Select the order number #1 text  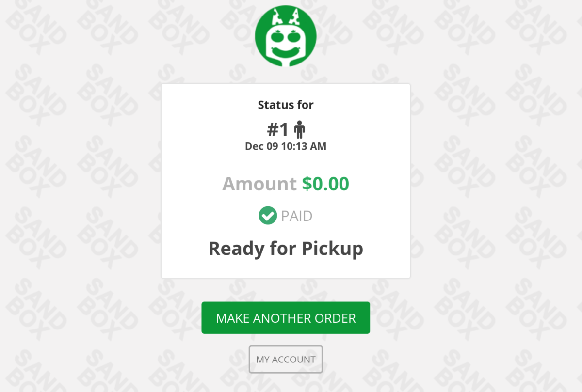(278, 130)
